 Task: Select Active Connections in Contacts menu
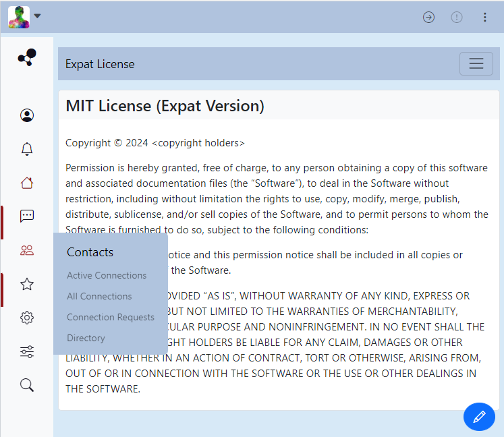pyautogui.click(x=107, y=275)
